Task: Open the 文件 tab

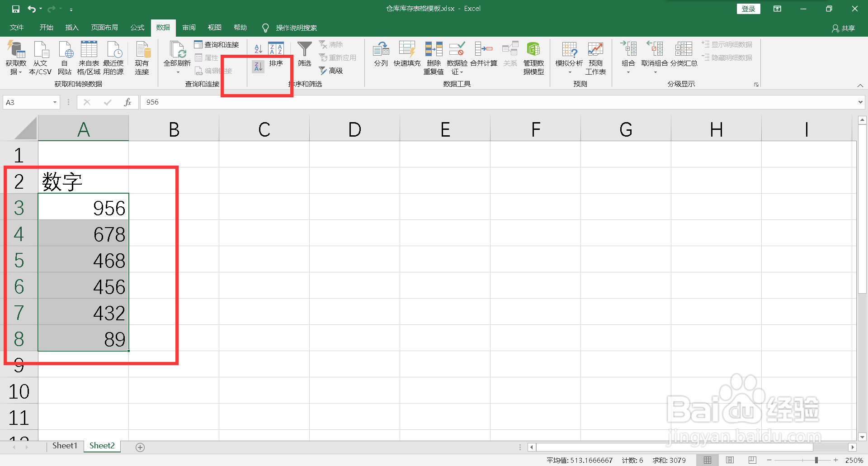Action: pos(17,28)
